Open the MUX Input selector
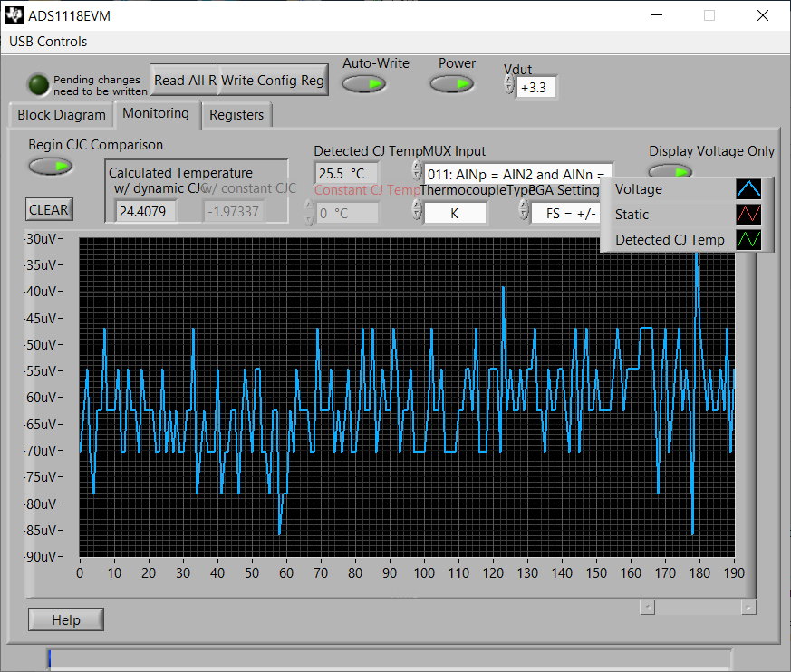The height and width of the screenshot is (672, 791). pyautogui.click(x=517, y=172)
